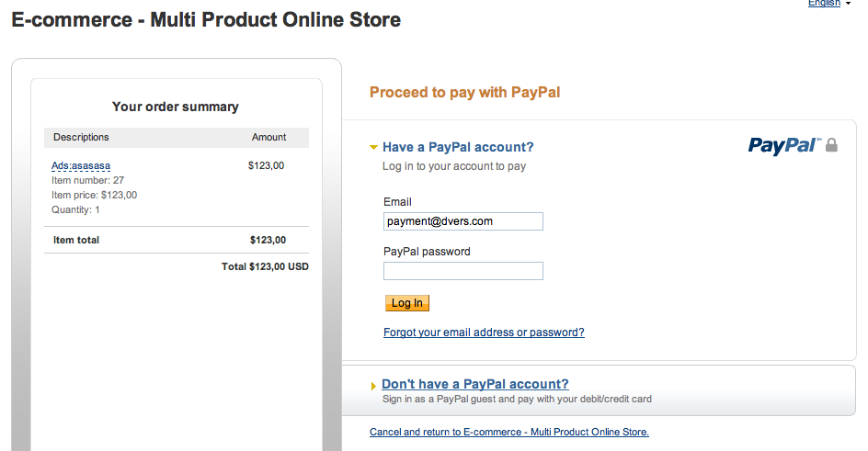Collapse the "Have a PayPal account?" arrow
The height and width of the screenshot is (451, 868).
(x=373, y=147)
